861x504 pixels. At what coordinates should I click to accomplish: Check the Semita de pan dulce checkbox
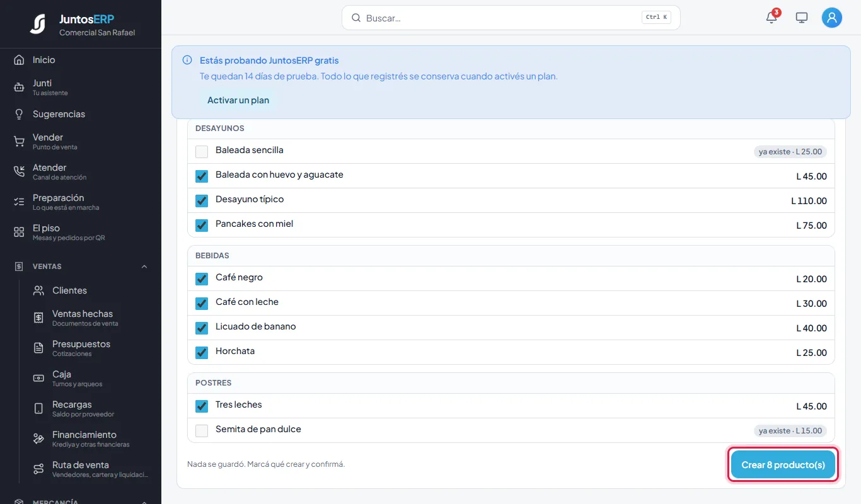point(202,431)
